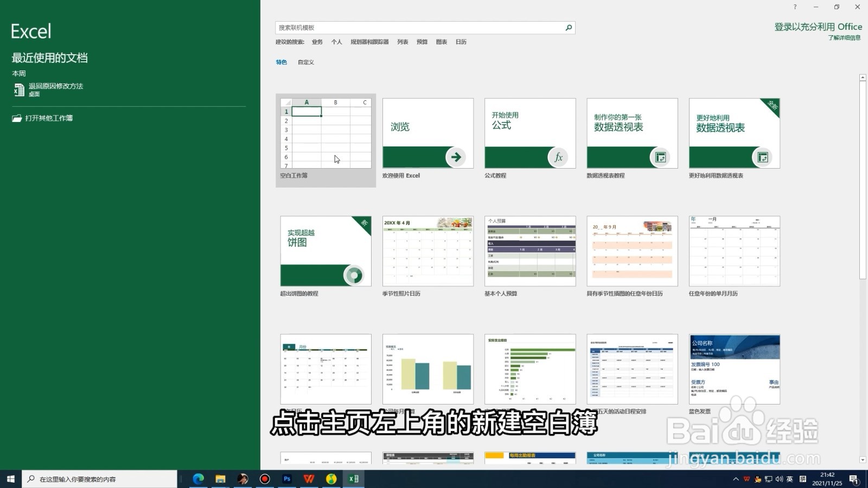Click the 英 input language indicator
This screenshot has height=488, width=868.
click(790, 479)
